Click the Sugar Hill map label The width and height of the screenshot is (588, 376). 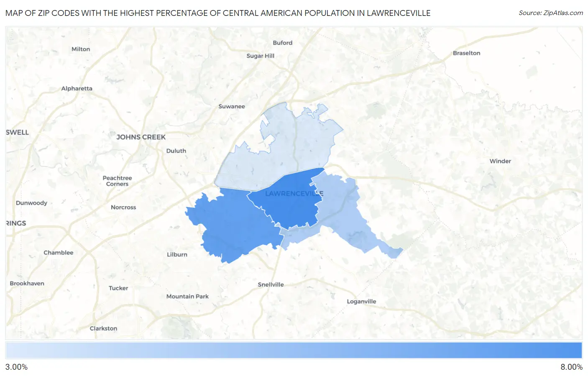pos(261,56)
